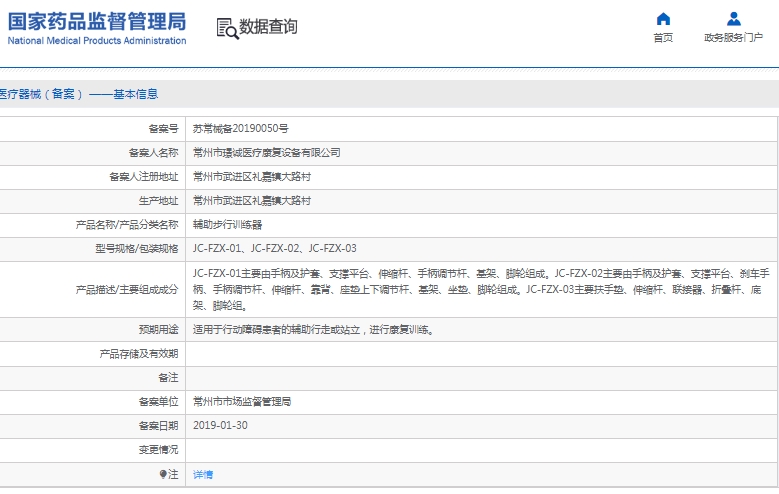Click the 变更情况 row label
Screen dimensions: 779x494
158,450
